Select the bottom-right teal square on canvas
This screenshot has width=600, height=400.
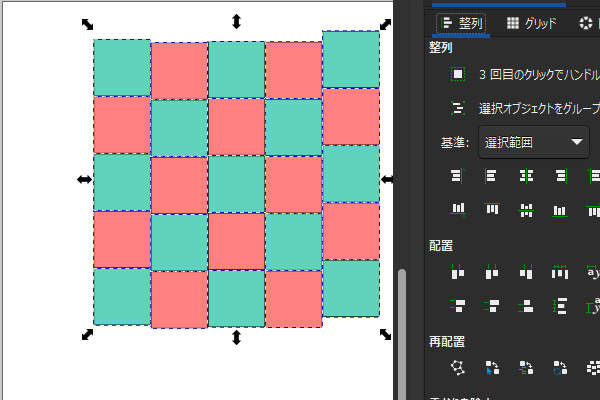[x=351, y=288]
